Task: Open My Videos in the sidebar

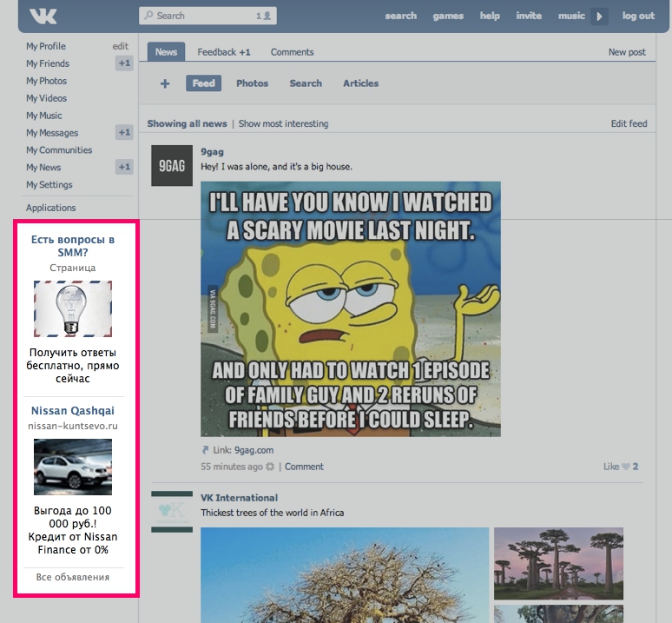Action: click(x=46, y=98)
